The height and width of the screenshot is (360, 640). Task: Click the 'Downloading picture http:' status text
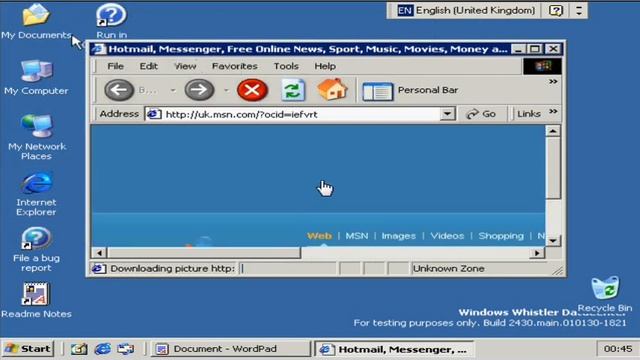pos(172,269)
